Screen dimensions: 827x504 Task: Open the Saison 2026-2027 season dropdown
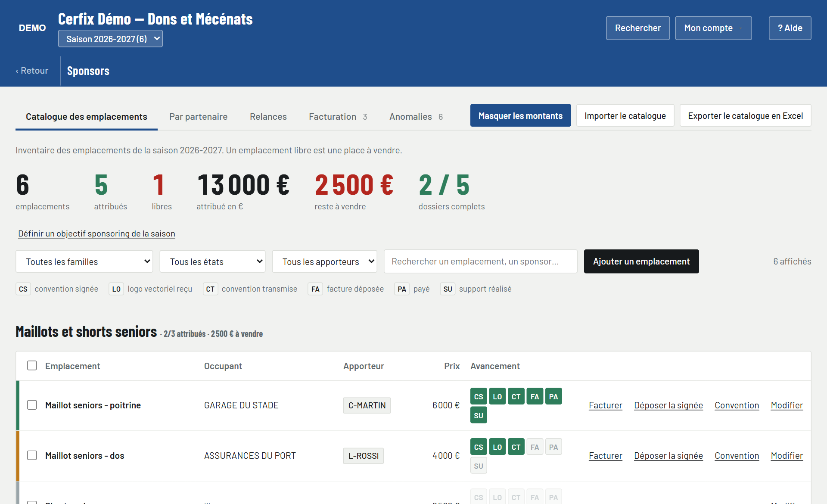pyautogui.click(x=110, y=39)
